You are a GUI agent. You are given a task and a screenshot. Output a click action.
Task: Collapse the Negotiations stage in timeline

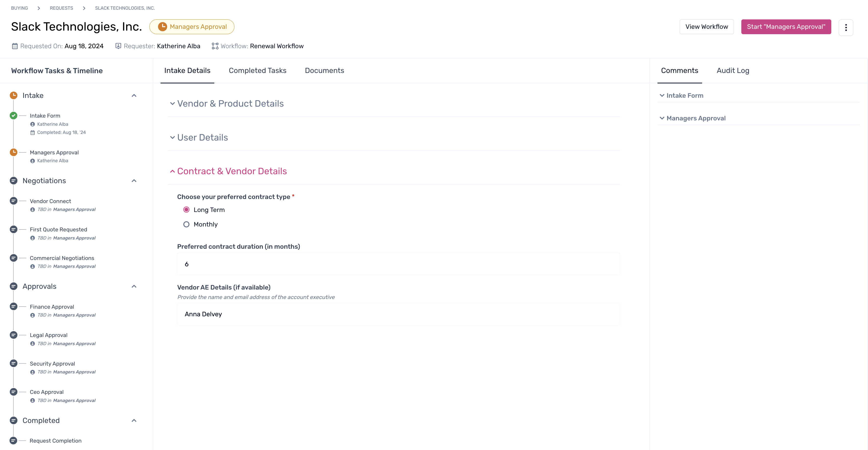pos(134,181)
